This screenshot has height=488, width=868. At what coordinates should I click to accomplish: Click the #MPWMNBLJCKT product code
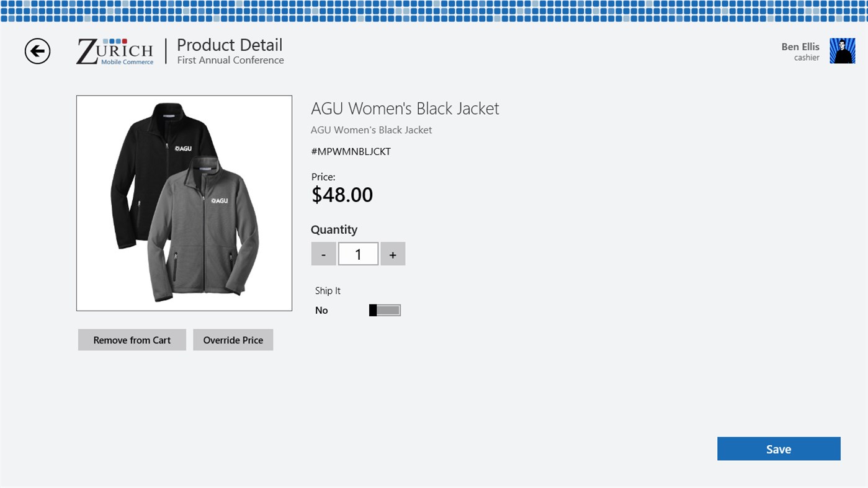click(351, 151)
